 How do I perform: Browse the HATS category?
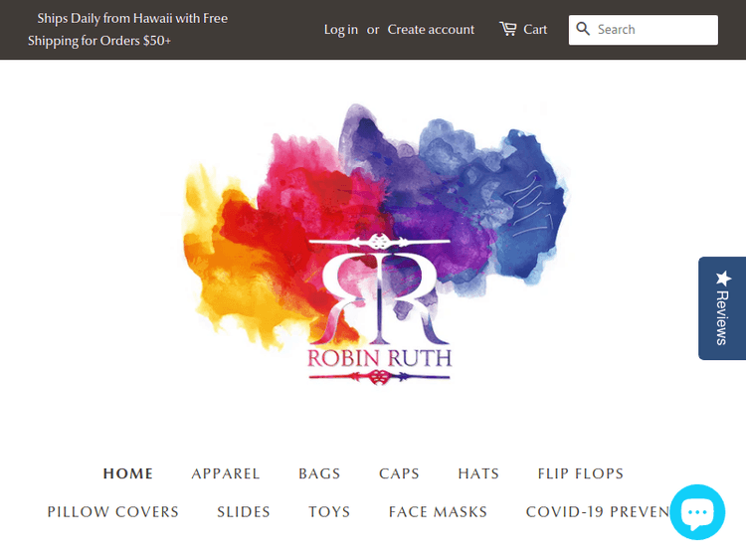(x=478, y=473)
